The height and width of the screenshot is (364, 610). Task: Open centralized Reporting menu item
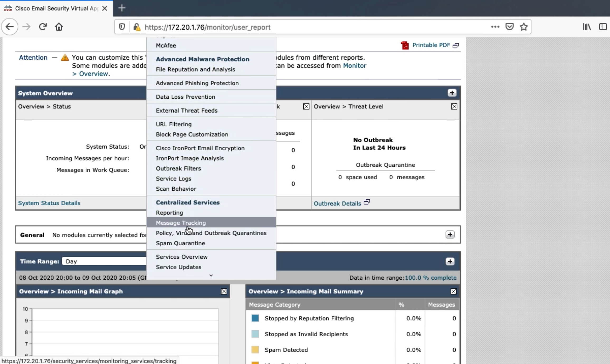tap(211, 213)
